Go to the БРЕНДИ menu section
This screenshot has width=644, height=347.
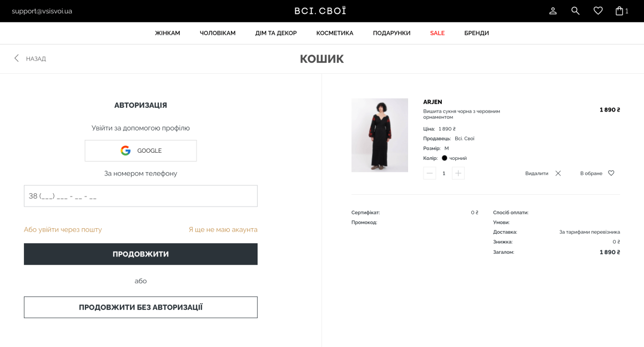click(x=476, y=33)
